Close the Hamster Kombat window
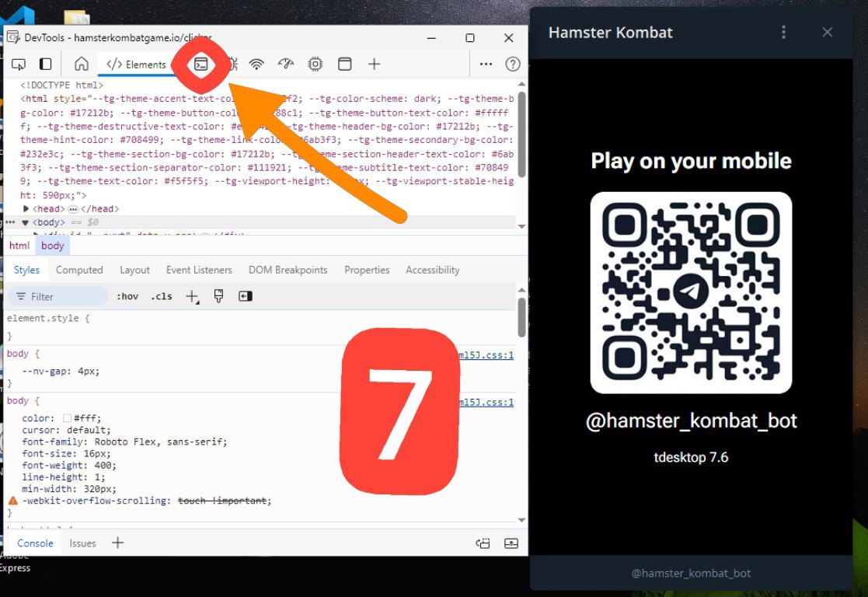Screen dimensions: 868x597 coord(827,32)
